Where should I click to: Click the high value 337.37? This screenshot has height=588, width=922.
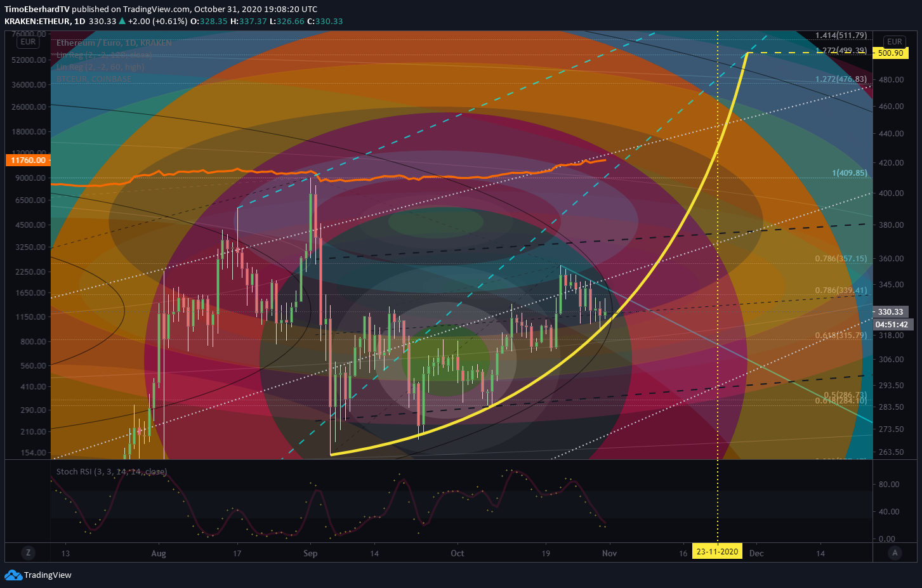(253, 21)
